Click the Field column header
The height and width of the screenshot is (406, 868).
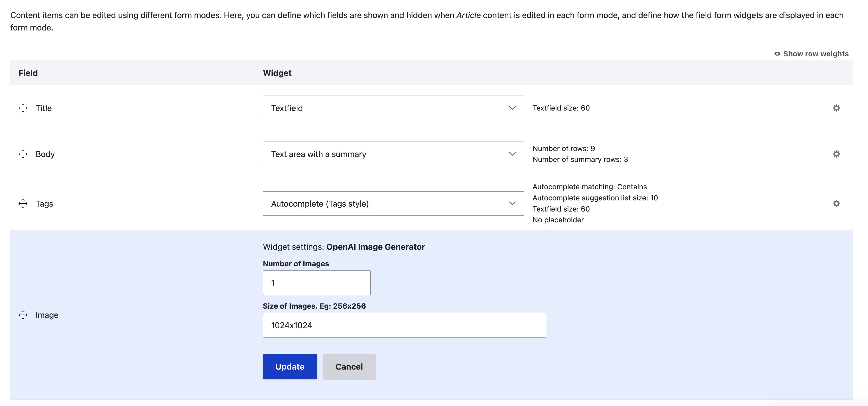tap(28, 73)
